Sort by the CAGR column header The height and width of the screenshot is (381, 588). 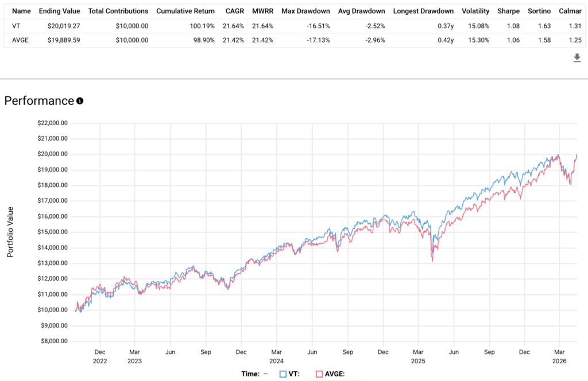point(235,11)
